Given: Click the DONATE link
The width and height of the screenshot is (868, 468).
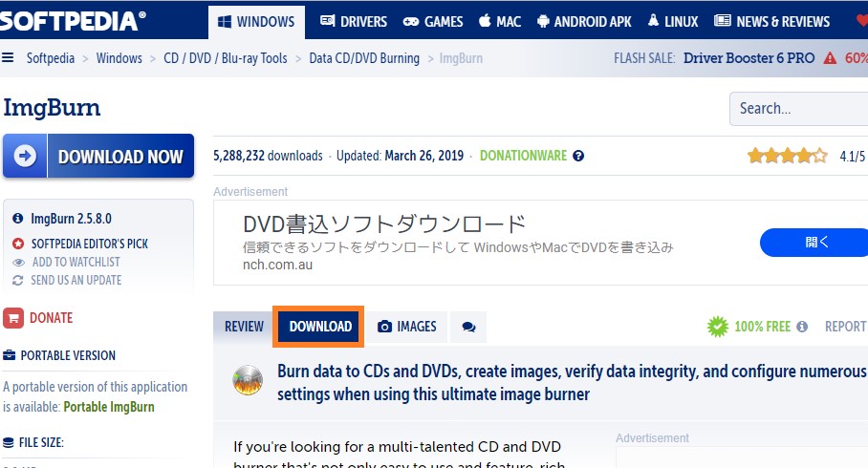Looking at the screenshot, I should tap(51, 318).
